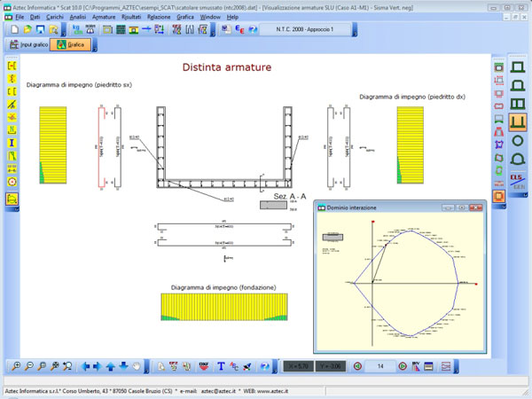Click the Sez. A - A label
The image size is (532, 399).
[x=290, y=197]
